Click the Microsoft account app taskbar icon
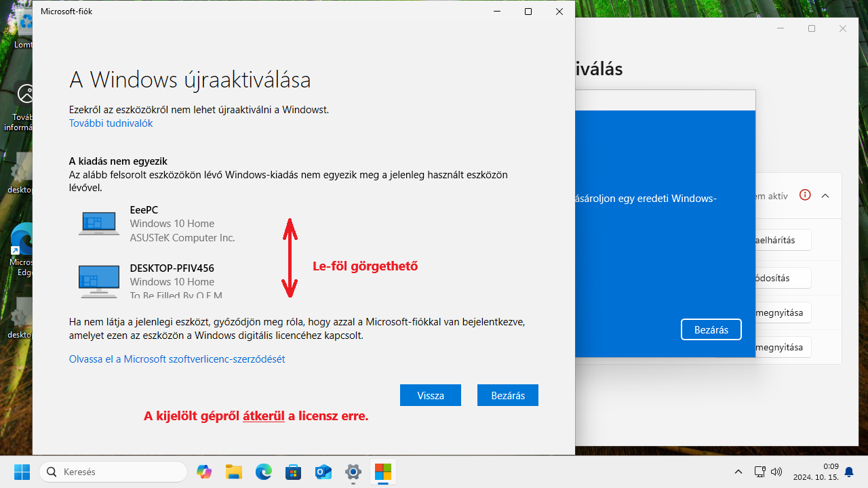868x488 pixels. tap(383, 472)
